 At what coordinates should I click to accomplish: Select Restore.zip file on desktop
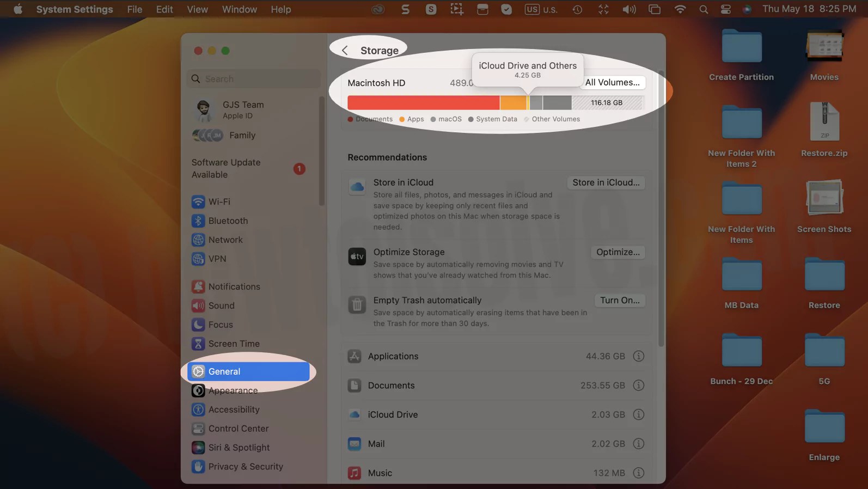coord(824,130)
